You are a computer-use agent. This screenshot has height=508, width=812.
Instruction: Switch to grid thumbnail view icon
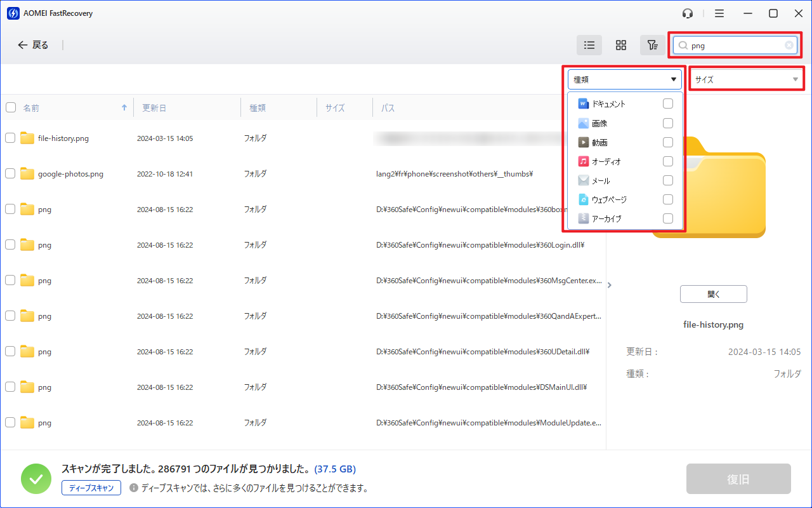pos(621,45)
